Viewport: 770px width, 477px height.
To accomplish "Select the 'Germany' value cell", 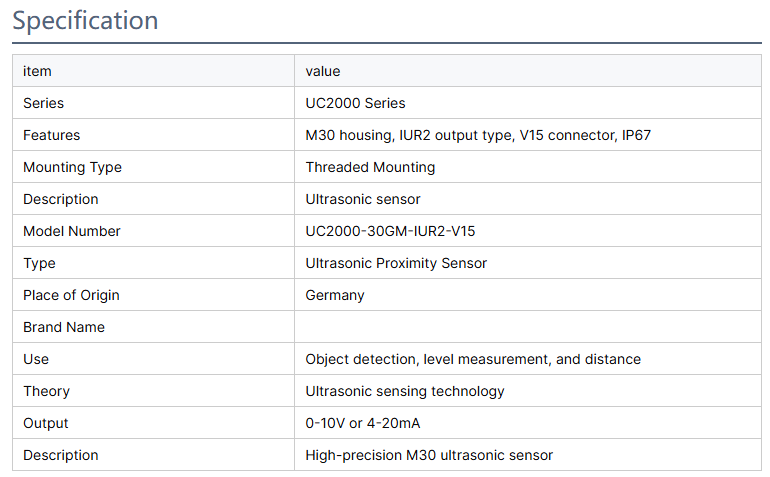I will (x=335, y=295).
